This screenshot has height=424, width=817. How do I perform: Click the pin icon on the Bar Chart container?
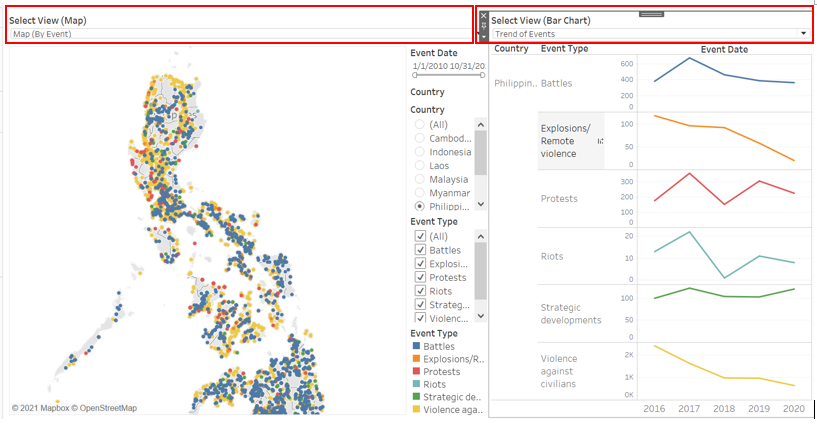tap(484, 26)
